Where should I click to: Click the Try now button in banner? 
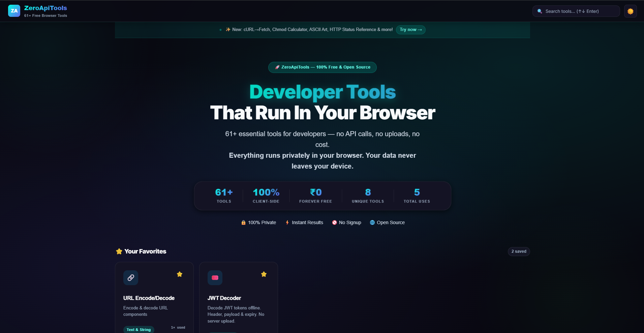pyautogui.click(x=410, y=30)
